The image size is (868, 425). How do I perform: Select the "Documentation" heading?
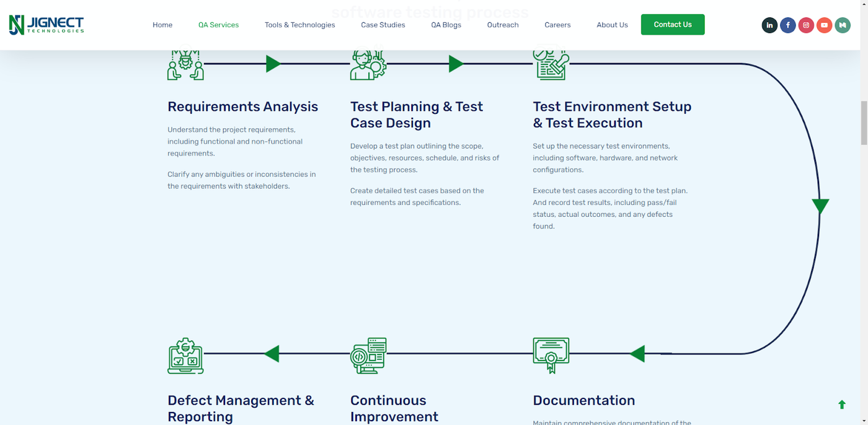[584, 400]
